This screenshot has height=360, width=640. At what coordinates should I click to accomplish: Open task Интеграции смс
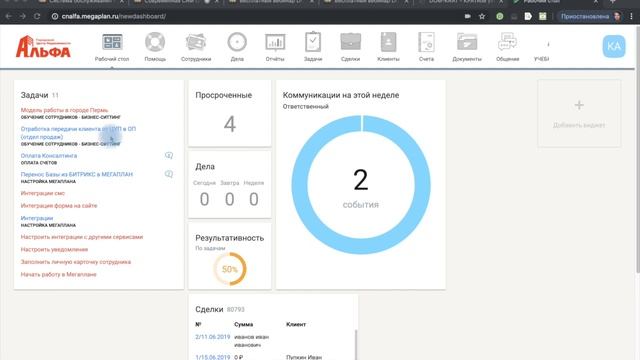[43, 193]
